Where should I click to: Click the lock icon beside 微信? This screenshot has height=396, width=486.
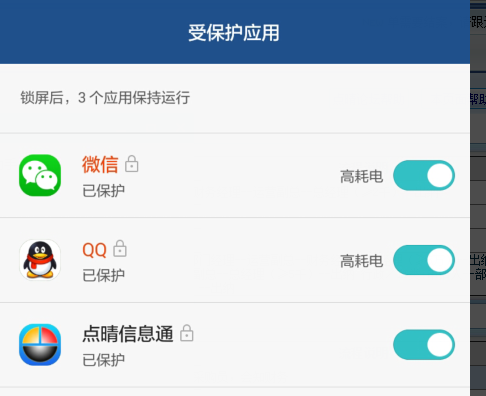[132, 164]
